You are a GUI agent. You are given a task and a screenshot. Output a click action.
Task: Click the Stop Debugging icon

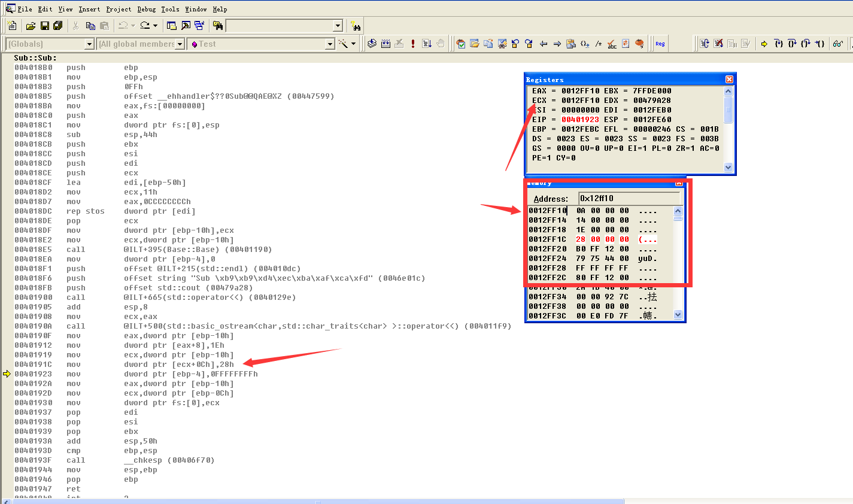coord(718,44)
